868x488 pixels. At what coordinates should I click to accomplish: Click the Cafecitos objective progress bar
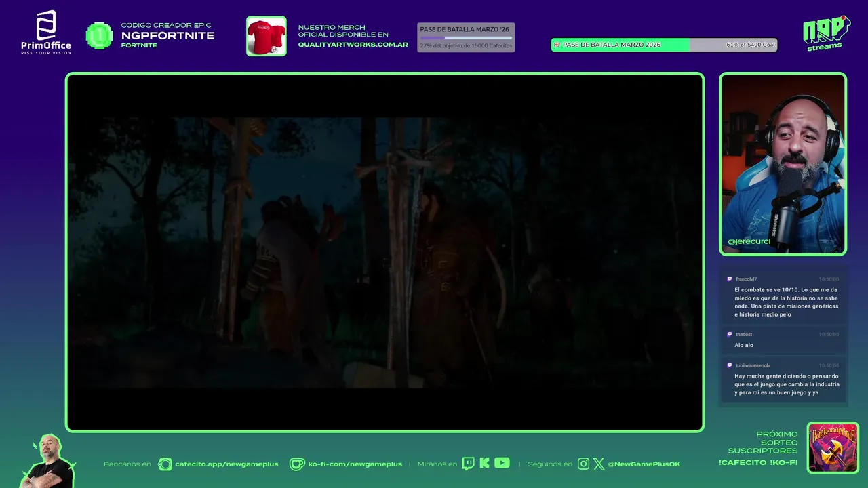click(466, 38)
